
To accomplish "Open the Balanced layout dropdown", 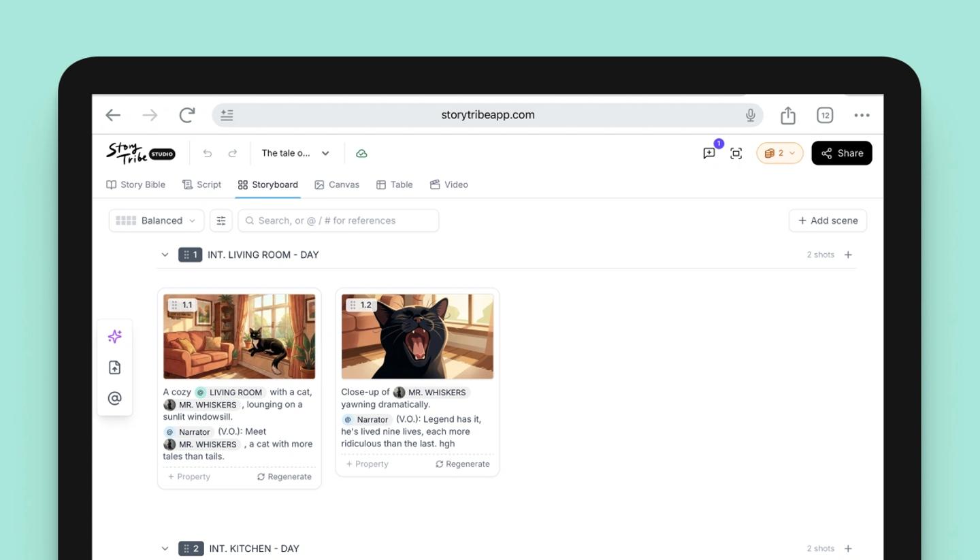I will (156, 220).
